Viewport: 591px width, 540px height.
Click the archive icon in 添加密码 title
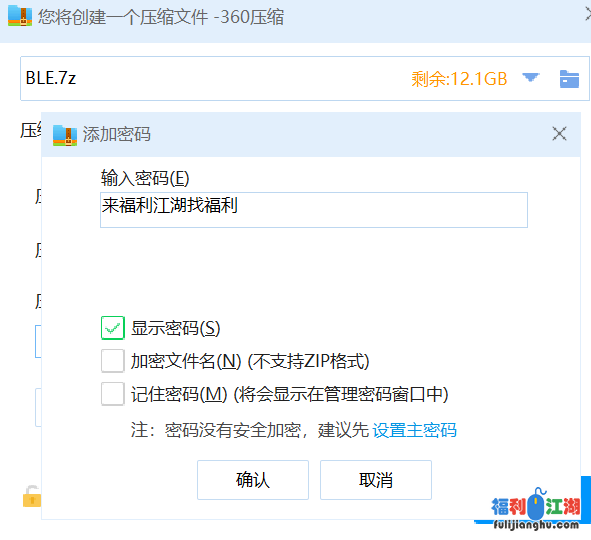pyautogui.click(x=65, y=135)
